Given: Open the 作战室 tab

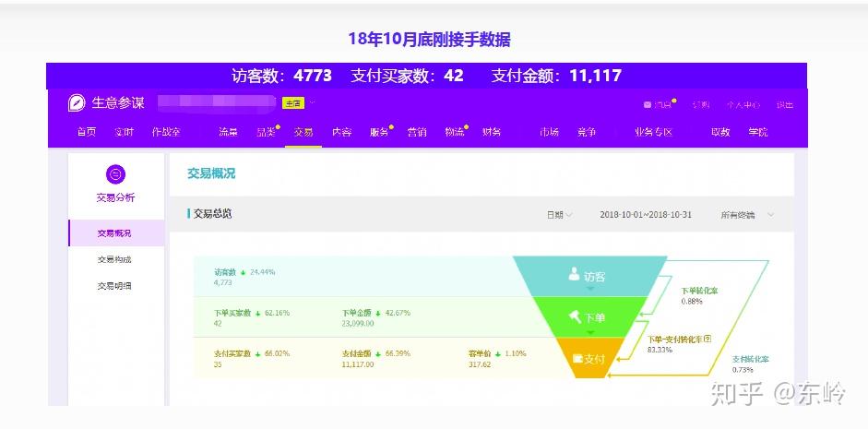Looking at the screenshot, I should click(166, 132).
